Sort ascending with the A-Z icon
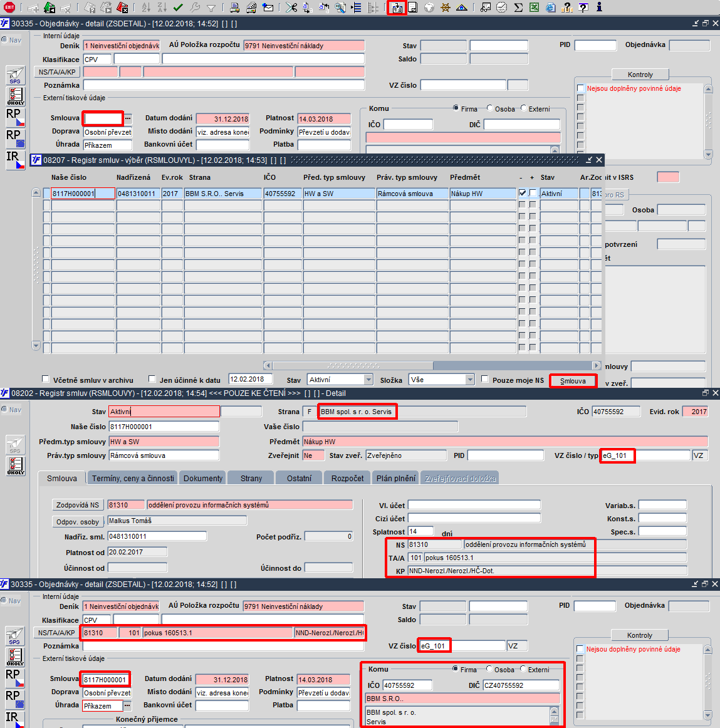 point(146,8)
